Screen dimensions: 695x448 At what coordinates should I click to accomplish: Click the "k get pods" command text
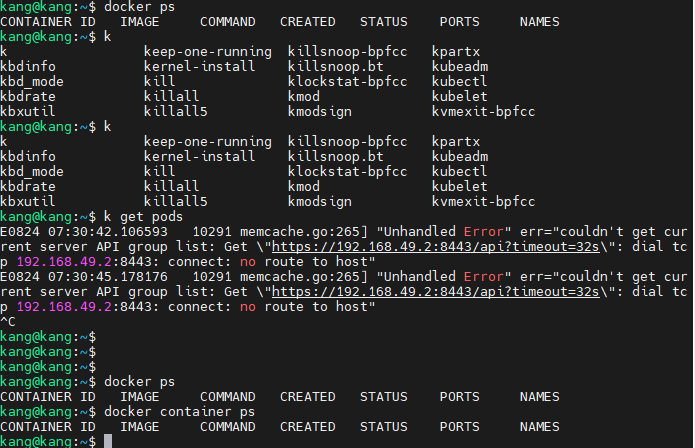[143, 217]
